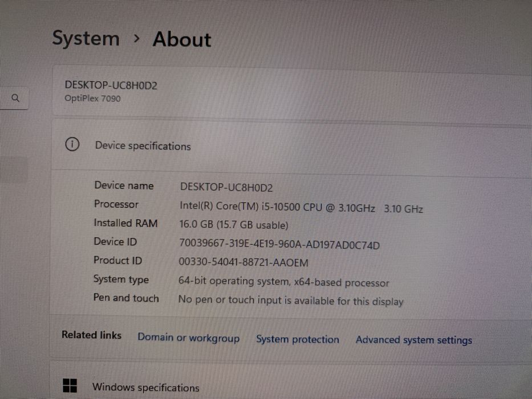This screenshot has width=532, height=399.
Task: Select the Product ID value 00330-54041-88721-AAOEM
Action: (x=243, y=262)
